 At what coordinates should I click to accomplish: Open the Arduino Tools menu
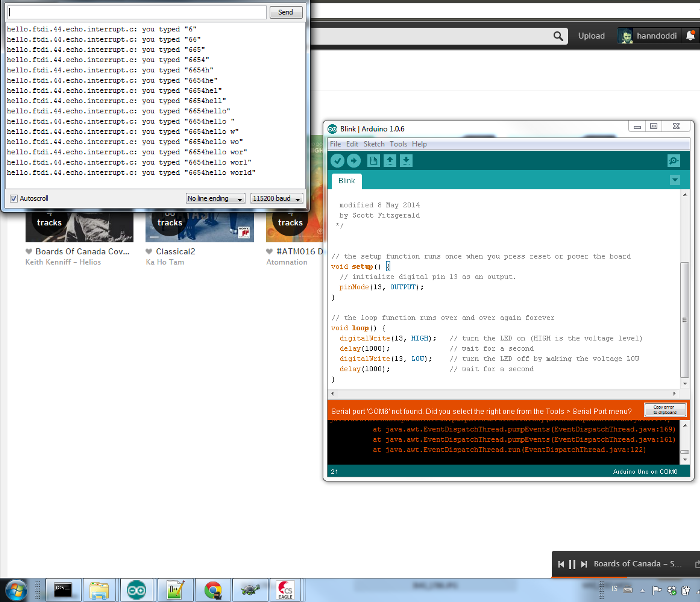(398, 144)
